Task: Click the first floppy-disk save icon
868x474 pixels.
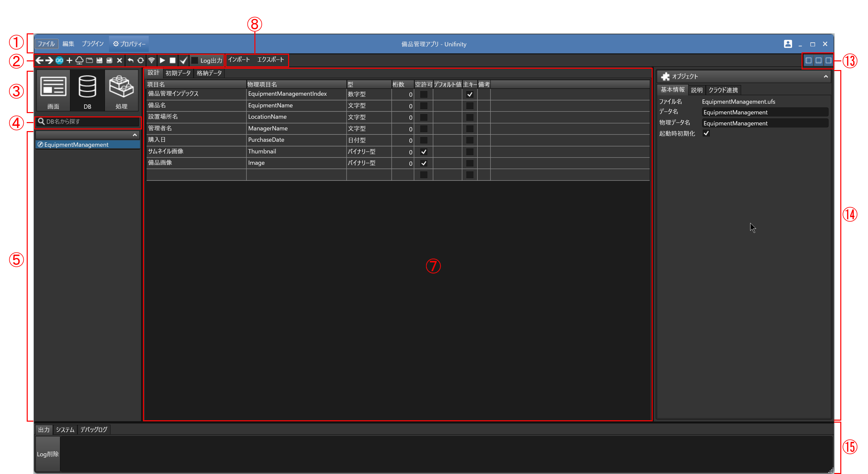Action: pos(99,60)
